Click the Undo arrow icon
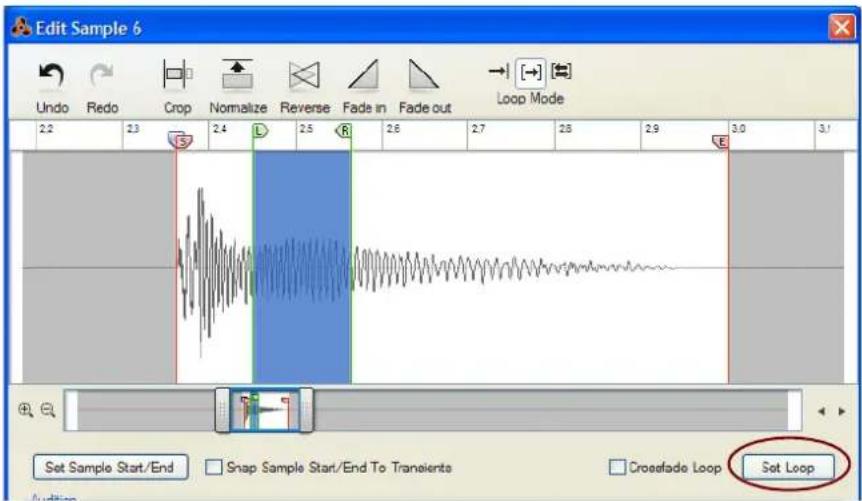 pyautogui.click(x=51, y=76)
